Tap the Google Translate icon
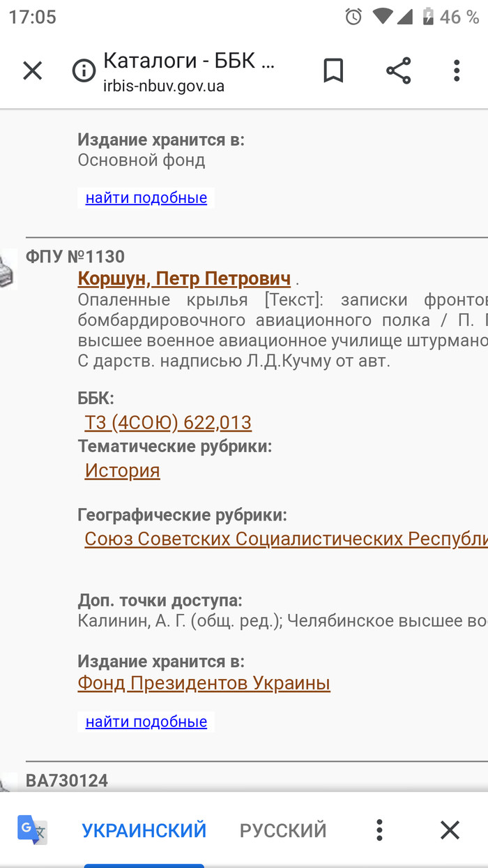Image resolution: width=488 pixels, height=868 pixels. [32, 830]
